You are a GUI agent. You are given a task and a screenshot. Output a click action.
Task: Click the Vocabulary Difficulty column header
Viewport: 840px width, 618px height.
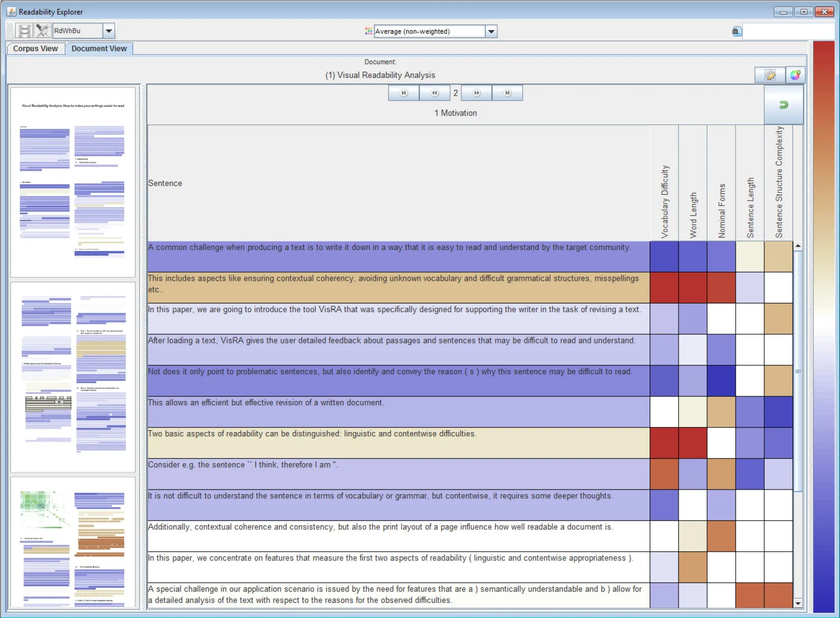point(664,183)
